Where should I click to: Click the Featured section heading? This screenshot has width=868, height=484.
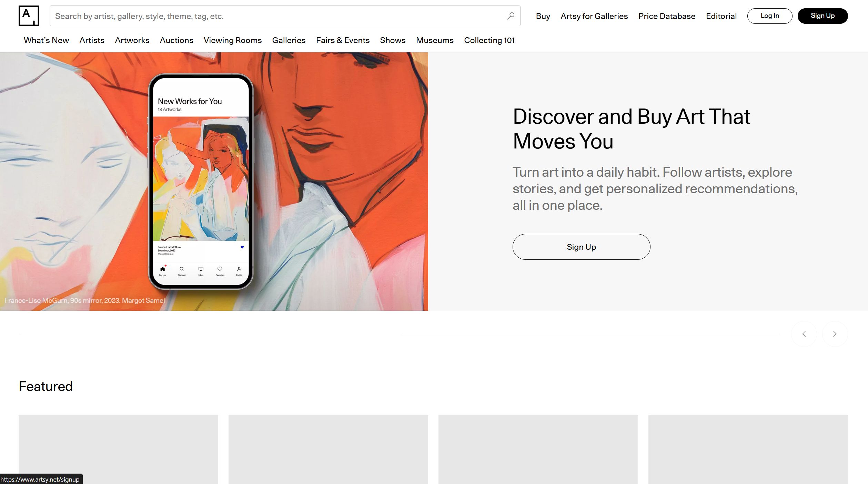click(x=46, y=386)
